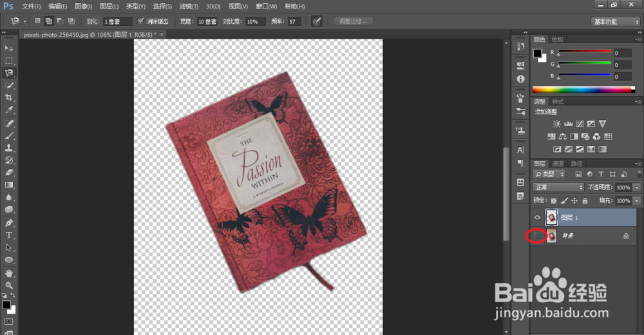Select the Ellipse shape tool
Viewport: 644px width, 335px height.
[x=8, y=260]
